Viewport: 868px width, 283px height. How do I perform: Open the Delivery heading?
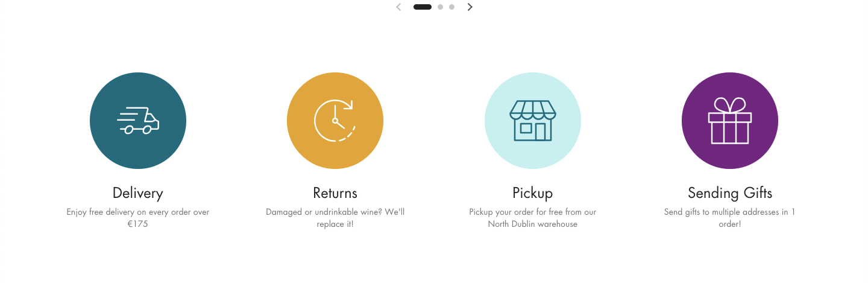click(138, 193)
